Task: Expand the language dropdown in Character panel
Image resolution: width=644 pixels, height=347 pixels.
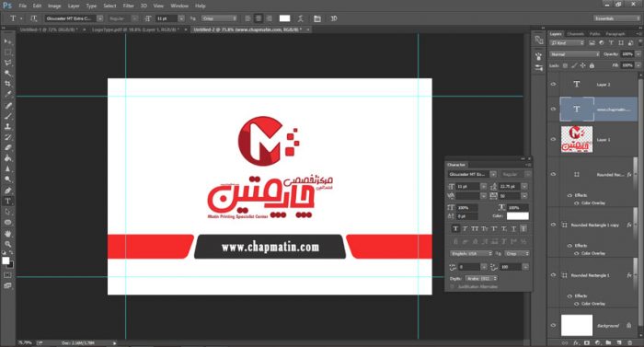Action: [x=471, y=254]
